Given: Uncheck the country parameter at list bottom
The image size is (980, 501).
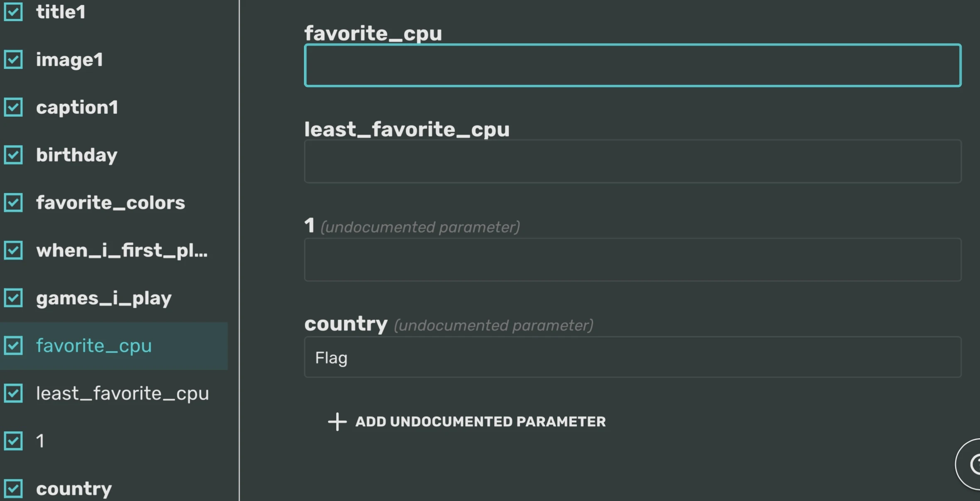Looking at the screenshot, I should click(x=14, y=489).
